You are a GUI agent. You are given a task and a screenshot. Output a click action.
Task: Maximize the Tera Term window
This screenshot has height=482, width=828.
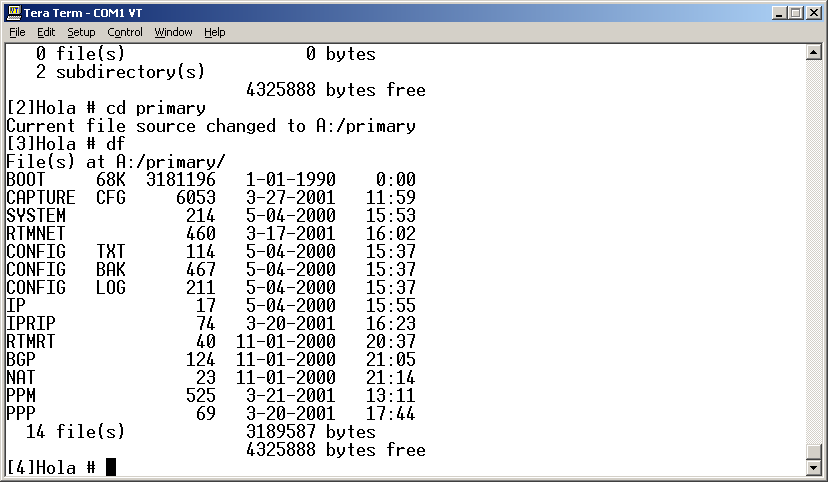(x=795, y=13)
